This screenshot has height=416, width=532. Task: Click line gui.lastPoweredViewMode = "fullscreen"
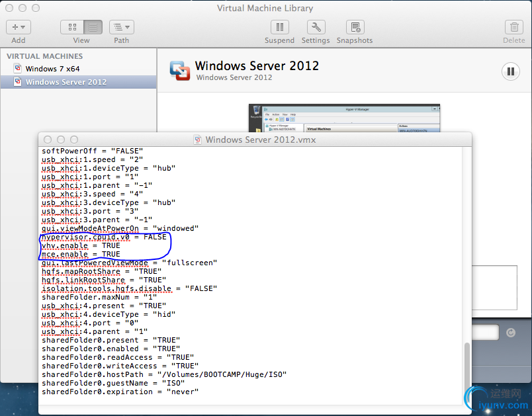coord(129,263)
